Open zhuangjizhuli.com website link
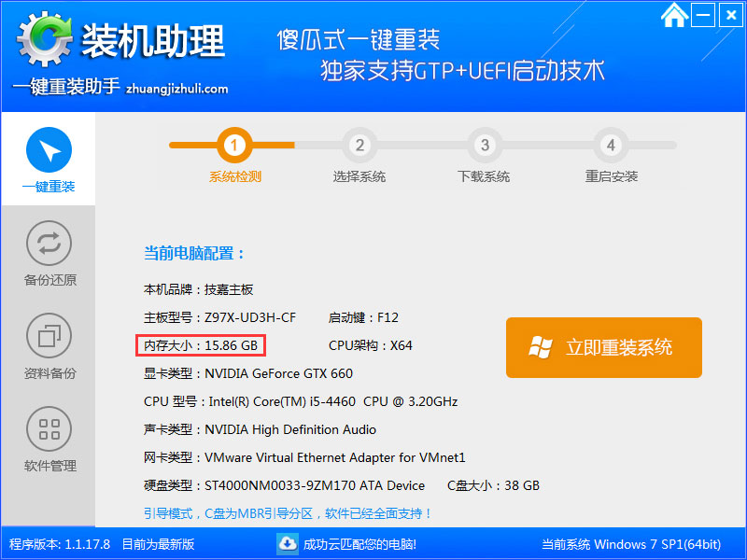 tap(176, 89)
